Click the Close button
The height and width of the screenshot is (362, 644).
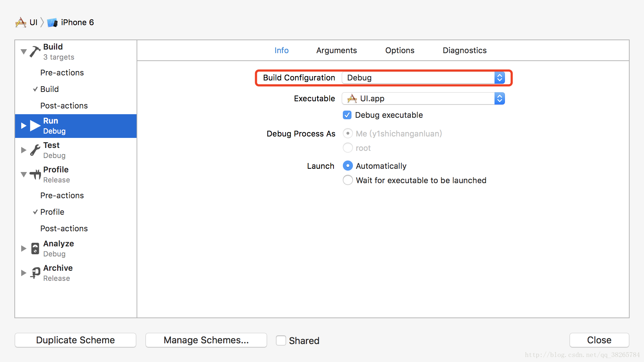(x=599, y=340)
